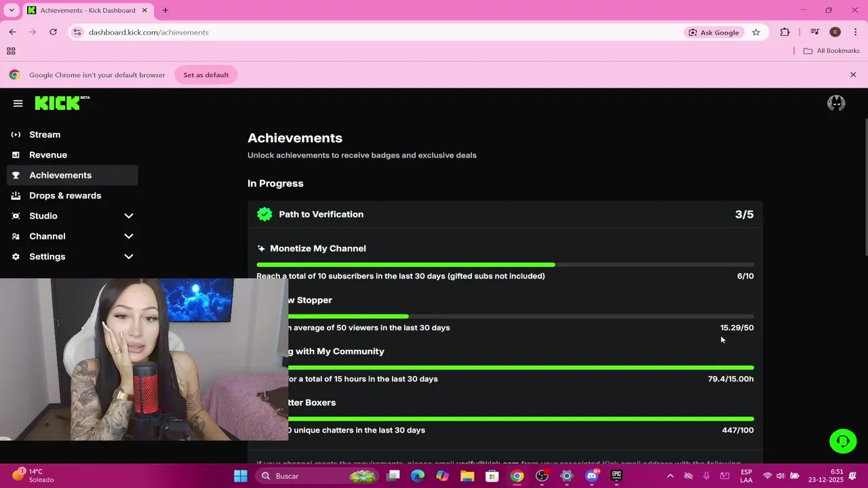Open the hamburger menu beside the Kick logo

[18, 103]
